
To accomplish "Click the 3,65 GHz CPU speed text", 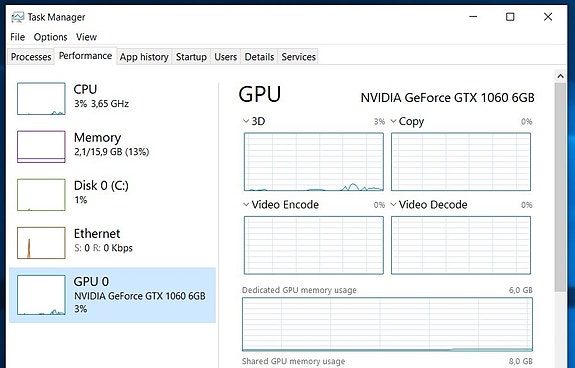I will (110, 104).
